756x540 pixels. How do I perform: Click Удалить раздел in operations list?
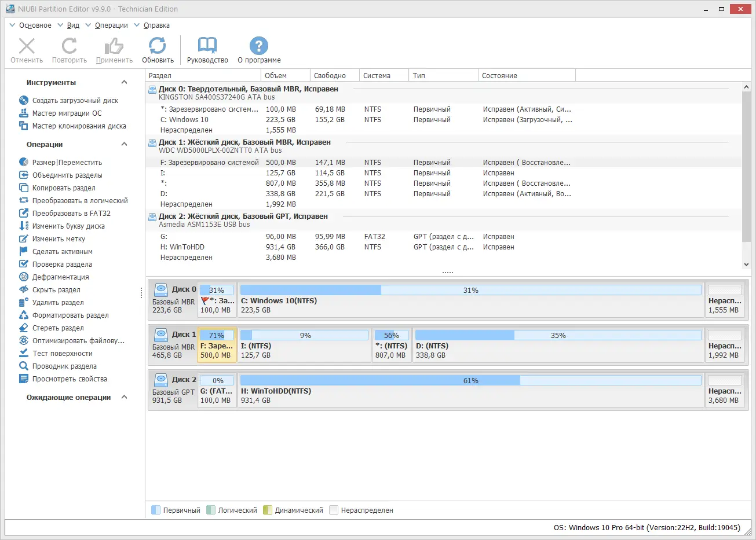point(58,303)
